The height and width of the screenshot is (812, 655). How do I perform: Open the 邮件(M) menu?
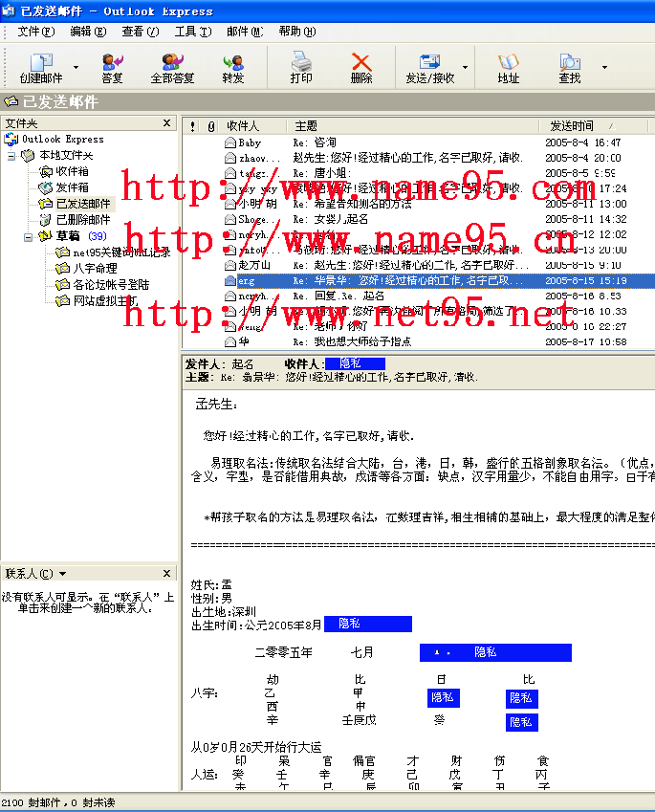tap(245, 32)
